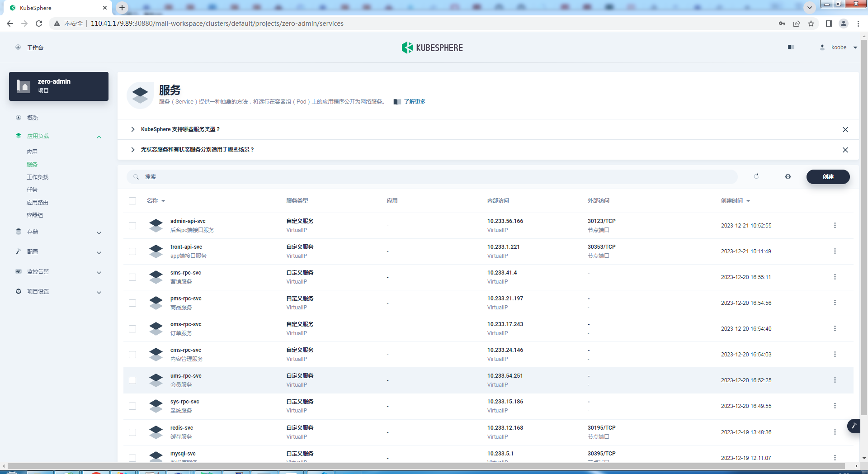Screen dimensions: 868x474
Task: Click the 创建 service button
Action: 828,177
